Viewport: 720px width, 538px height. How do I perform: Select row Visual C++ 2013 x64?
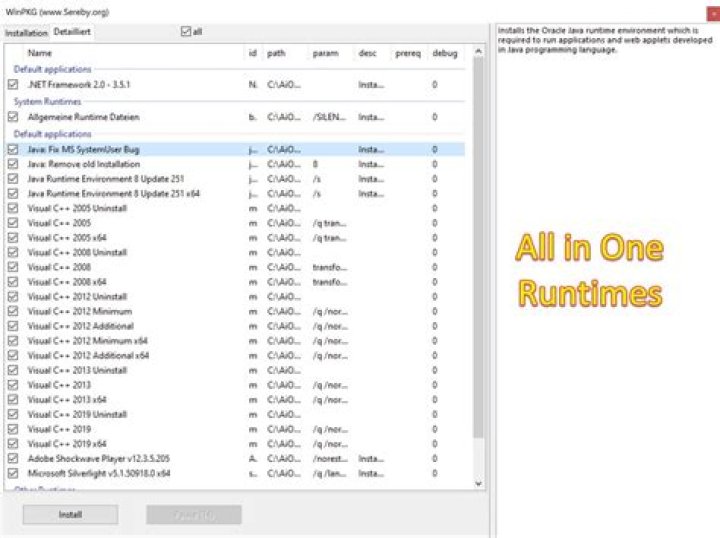coord(236,399)
